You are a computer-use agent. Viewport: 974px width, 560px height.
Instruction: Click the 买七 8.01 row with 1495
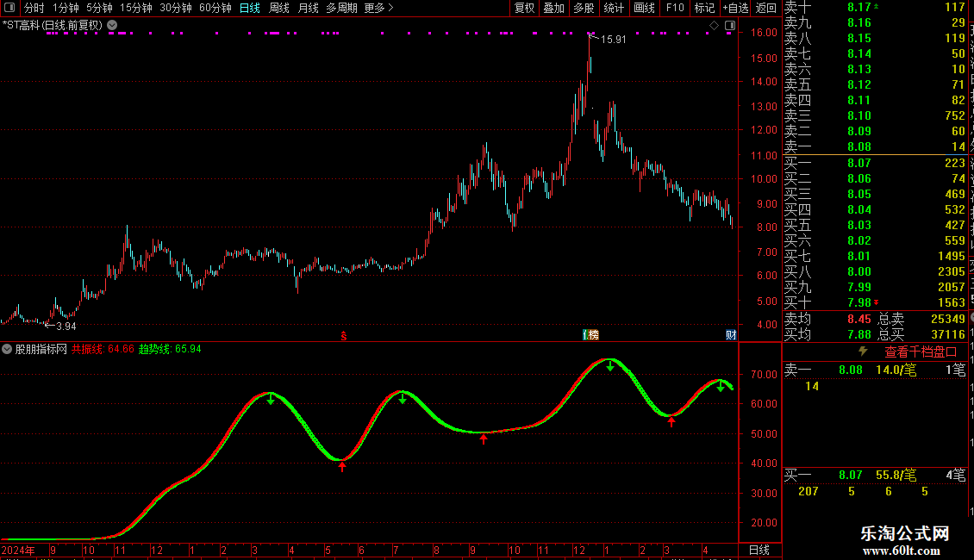tap(875, 256)
